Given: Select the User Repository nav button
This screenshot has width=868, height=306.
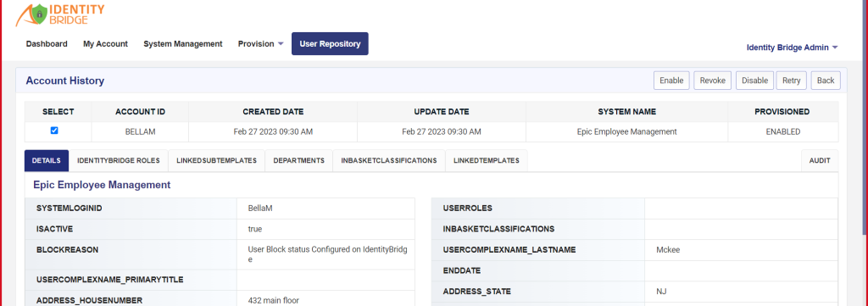Looking at the screenshot, I should coord(330,44).
